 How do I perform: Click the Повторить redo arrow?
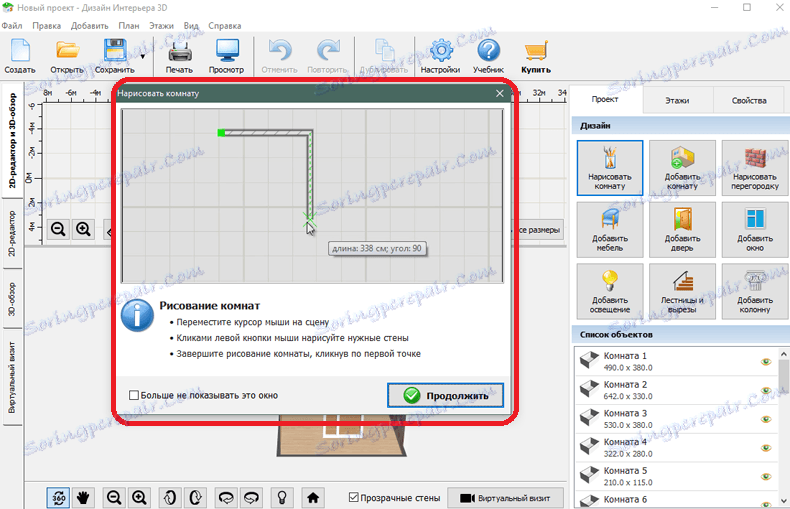point(328,50)
